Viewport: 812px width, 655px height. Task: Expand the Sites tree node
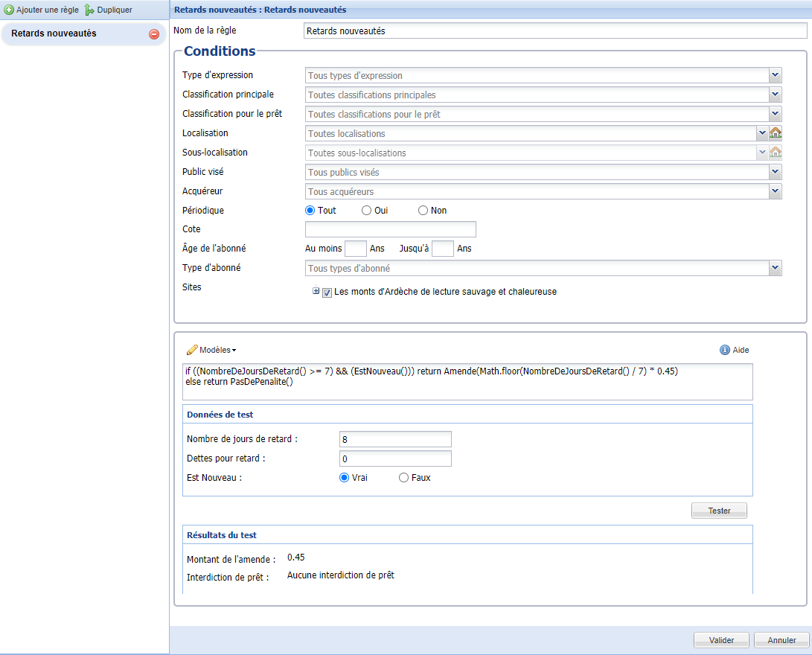pos(316,292)
